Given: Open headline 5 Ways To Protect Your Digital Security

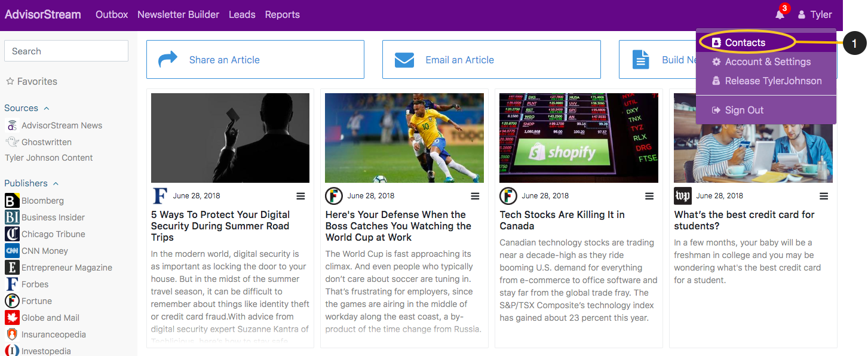Looking at the screenshot, I should [220, 226].
